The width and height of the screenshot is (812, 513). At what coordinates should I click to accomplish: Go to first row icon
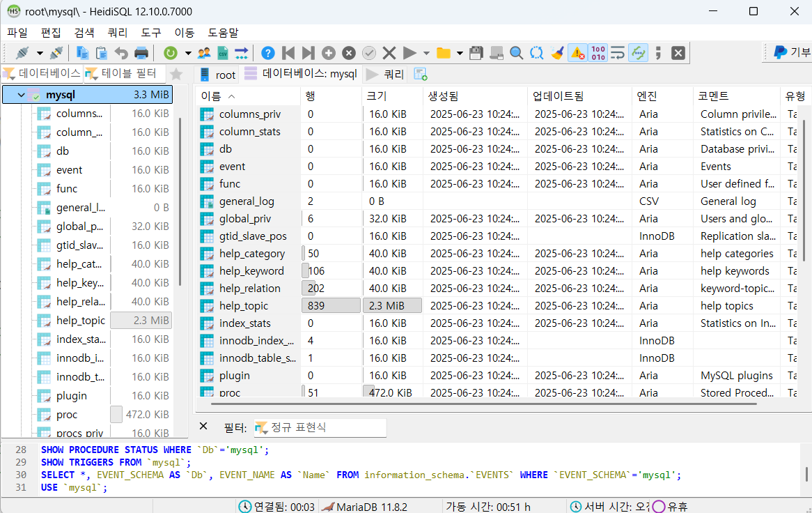[x=288, y=53]
